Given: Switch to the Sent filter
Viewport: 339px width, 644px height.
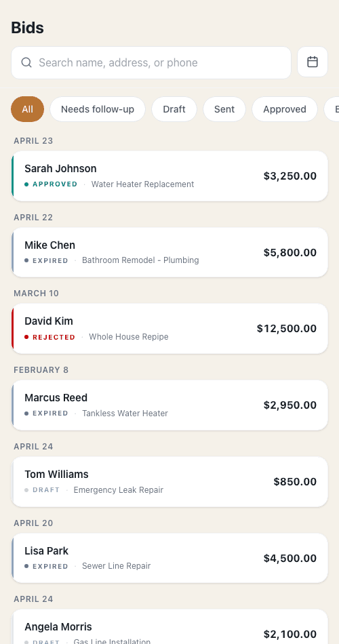Looking at the screenshot, I should 224,109.
